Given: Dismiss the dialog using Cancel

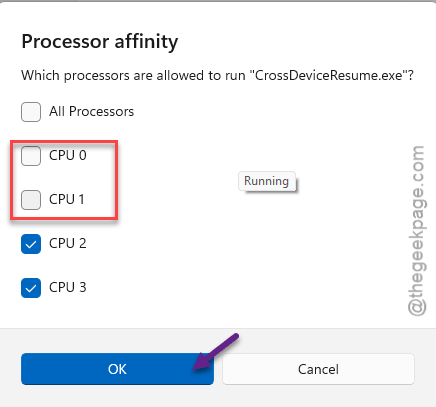Looking at the screenshot, I should [x=318, y=369].
